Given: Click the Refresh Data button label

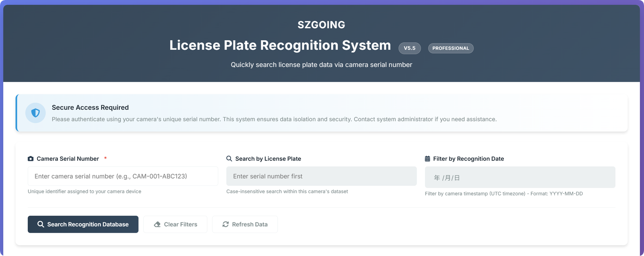Looking at the screenshot, I should pyautogui.click(x=250, y=225).
